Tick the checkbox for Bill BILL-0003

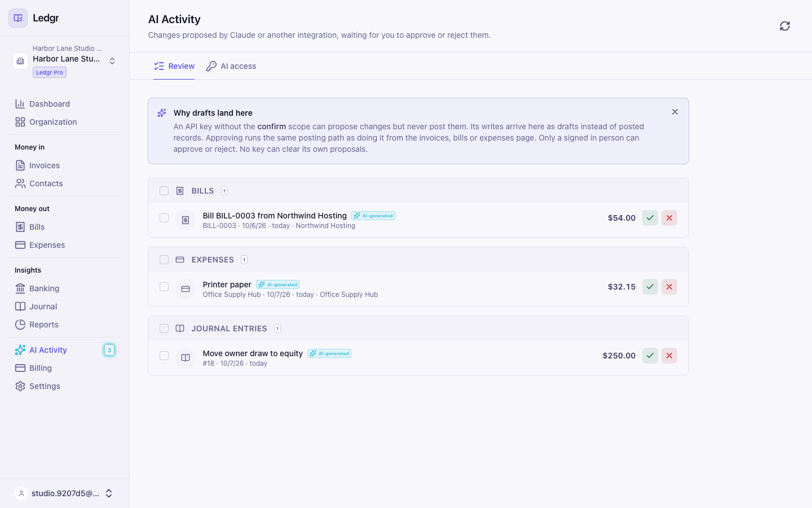pyautogui.click(x=164, y=218)
